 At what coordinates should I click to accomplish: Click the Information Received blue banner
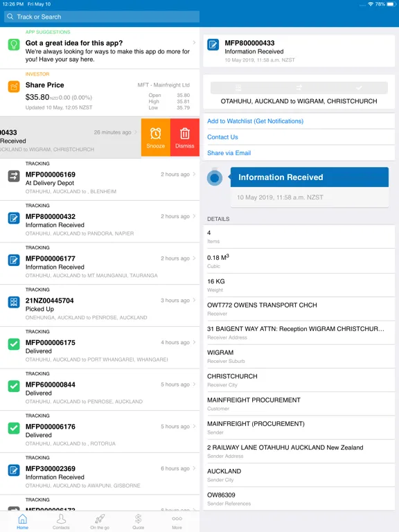point(310,177)
